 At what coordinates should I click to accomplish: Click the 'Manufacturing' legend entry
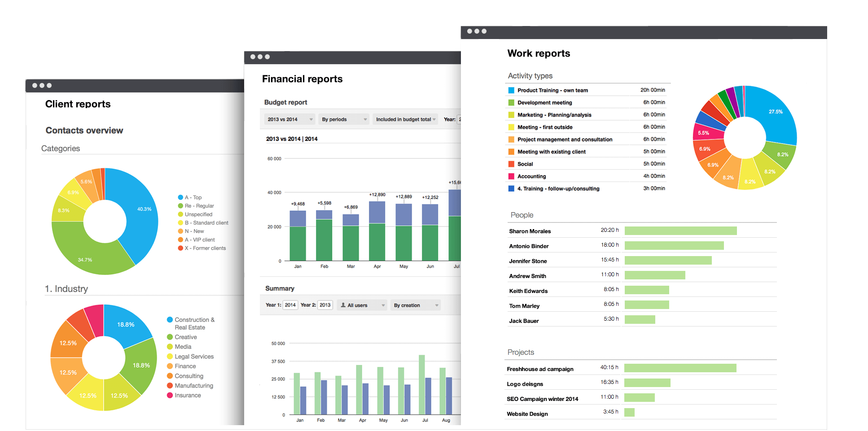[190, 386]
